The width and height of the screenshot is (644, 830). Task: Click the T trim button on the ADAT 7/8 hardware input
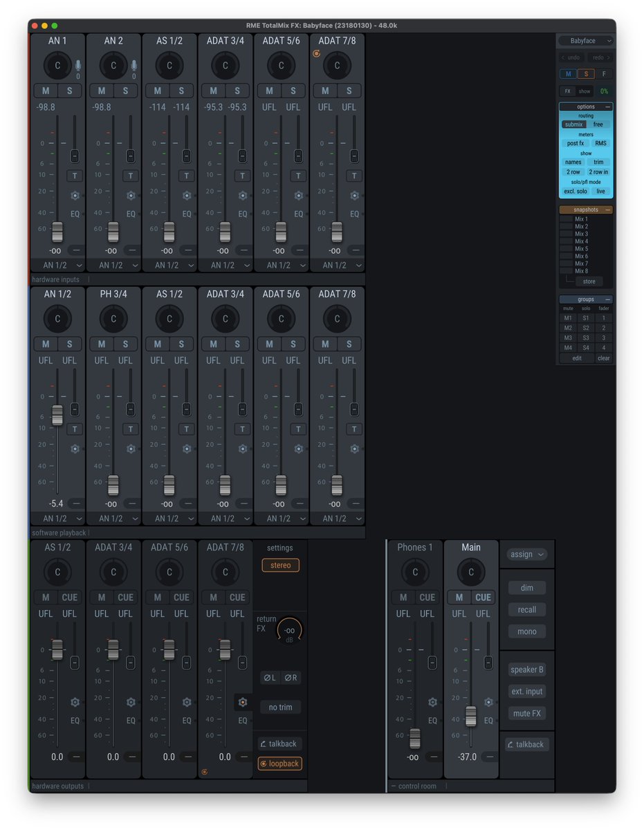tap(354, 176)
